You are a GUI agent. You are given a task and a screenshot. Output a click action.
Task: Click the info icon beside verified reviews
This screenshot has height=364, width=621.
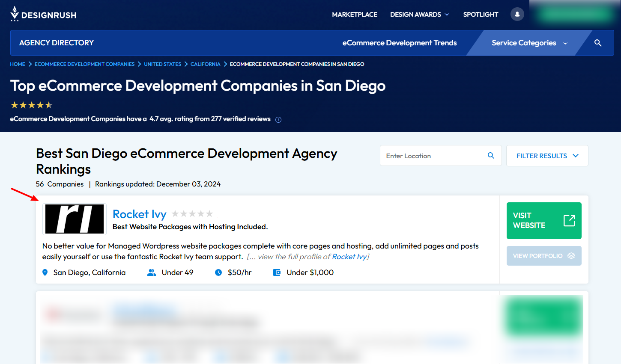278,120
